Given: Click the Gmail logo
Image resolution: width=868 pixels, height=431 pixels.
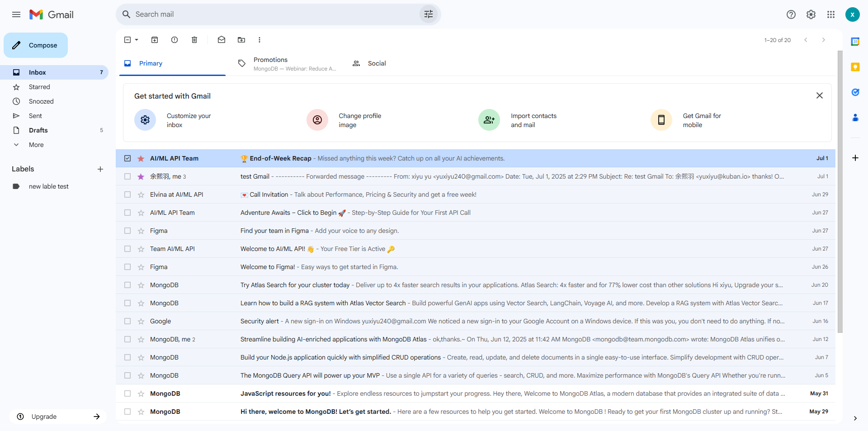Looking at the screenshot, I should coord(52,14).
